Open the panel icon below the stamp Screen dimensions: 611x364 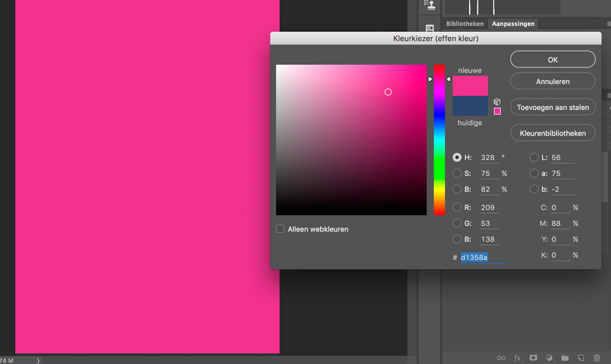coord(430,28)
